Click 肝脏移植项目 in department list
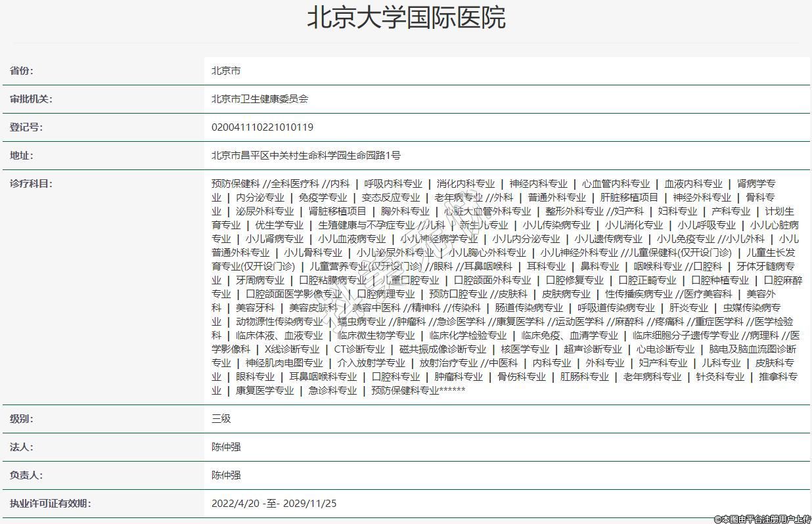 coord(629,198)
